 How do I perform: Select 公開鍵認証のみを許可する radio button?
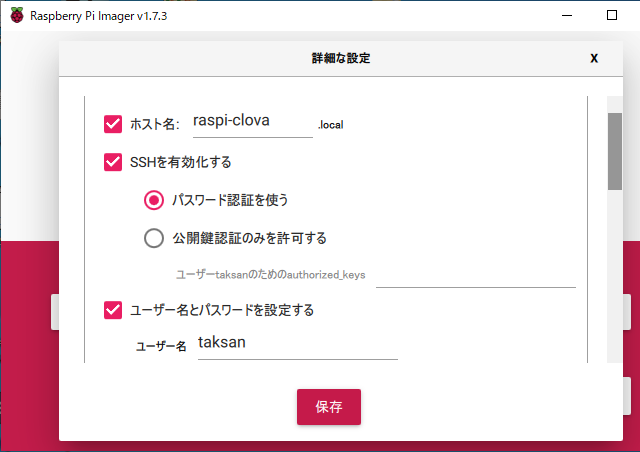154,238
